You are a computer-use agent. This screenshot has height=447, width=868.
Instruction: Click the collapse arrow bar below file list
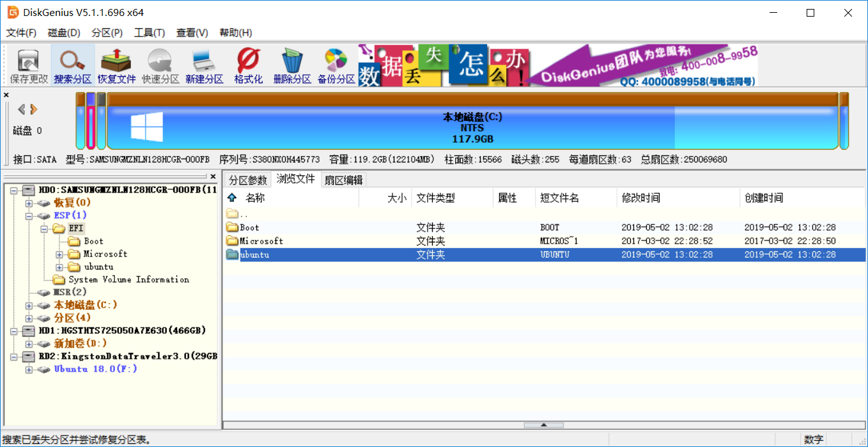[x=543, y=425]
